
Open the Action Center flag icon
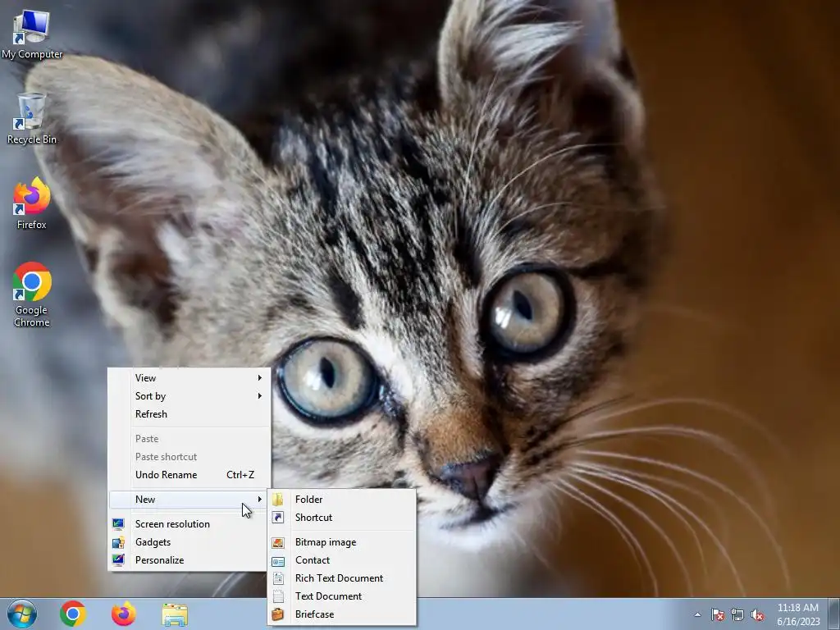[717, 615]
